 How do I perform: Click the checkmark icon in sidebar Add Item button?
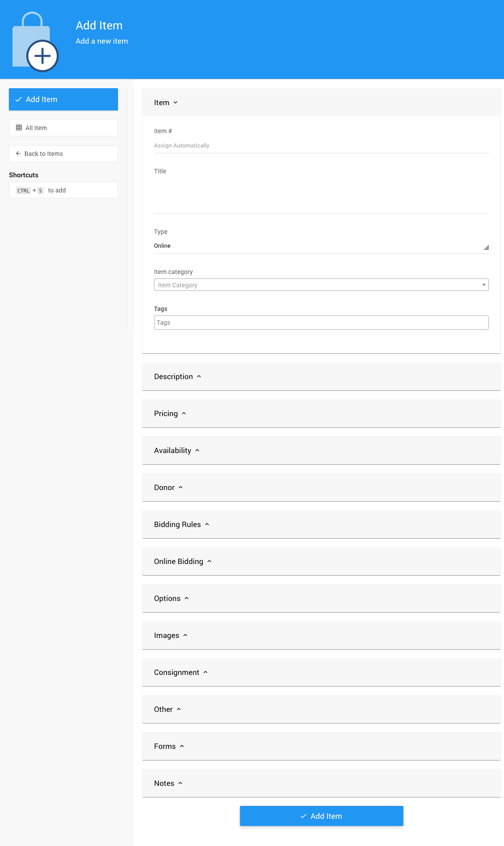[x=19, y=100]
